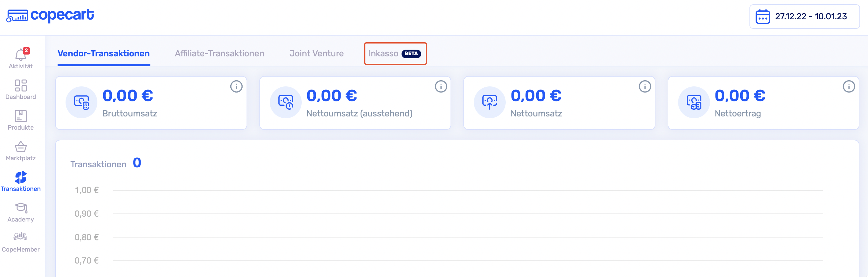Image resolution: width=868 pixels, height=277 pixels.
Task: Switch to Affiliate-Transaktionen tab
Action: (x=219, y=54)
